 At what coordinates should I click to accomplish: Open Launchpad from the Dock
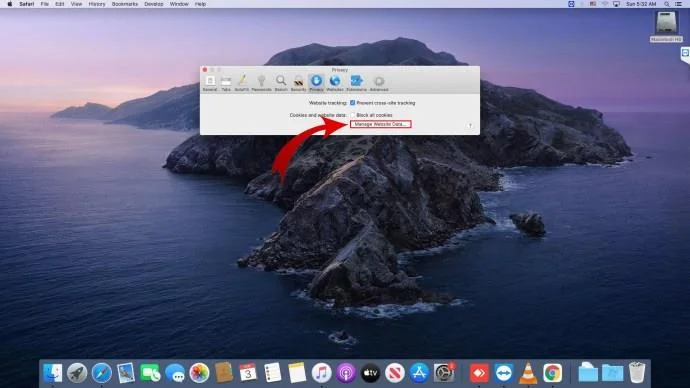pos(77,373)
